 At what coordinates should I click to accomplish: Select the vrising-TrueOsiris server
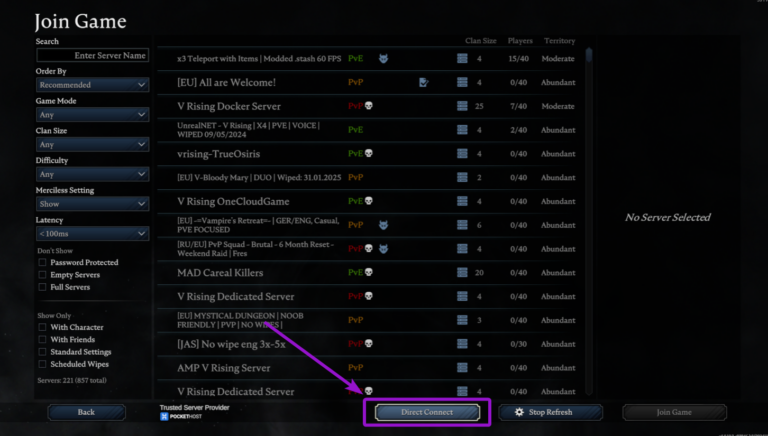coord(369,154)
